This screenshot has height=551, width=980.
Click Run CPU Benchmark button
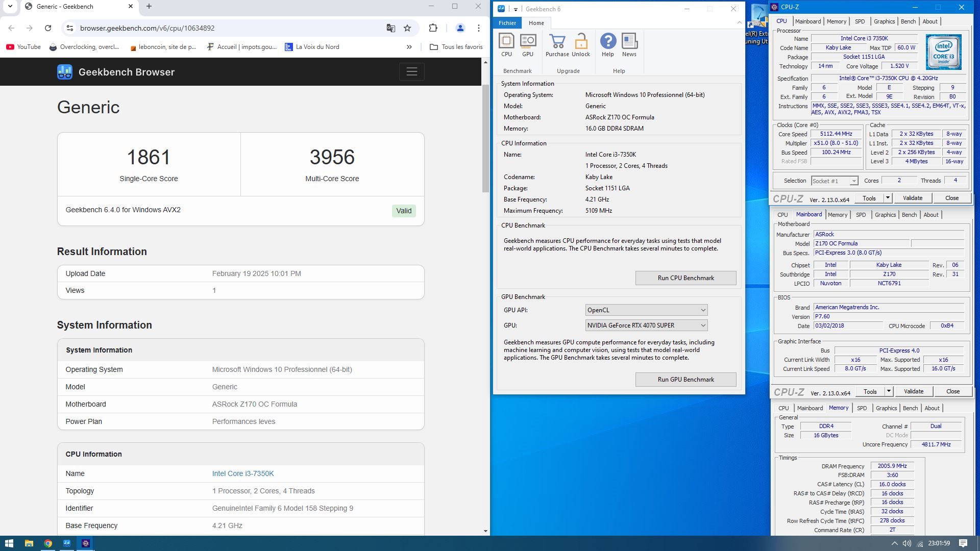(x=685, y=278)
